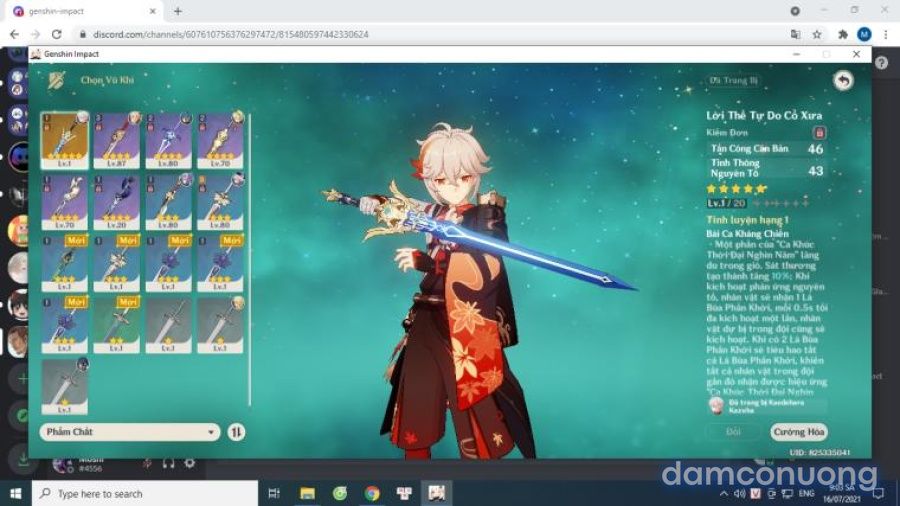The height and width of the screenshot is (506, 900).
Task: Select the white feathered Lv.70 sword card
Action: point(65,203)
